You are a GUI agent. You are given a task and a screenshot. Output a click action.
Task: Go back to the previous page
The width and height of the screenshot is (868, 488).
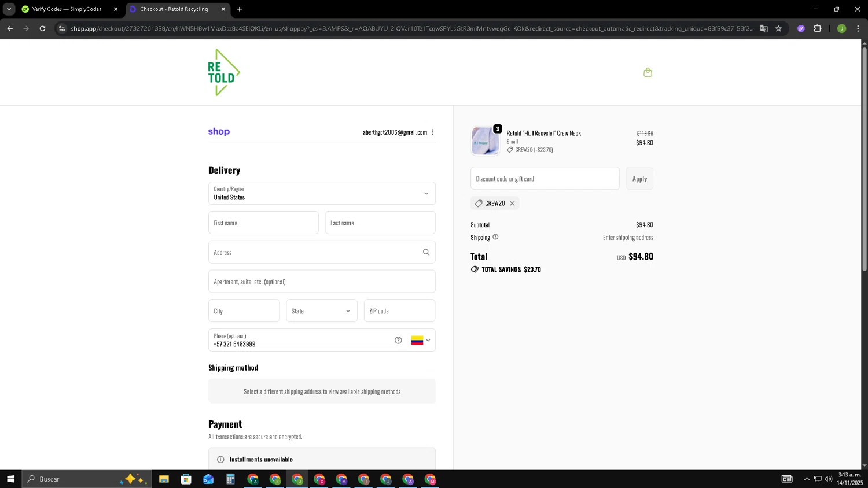[10, 28]
